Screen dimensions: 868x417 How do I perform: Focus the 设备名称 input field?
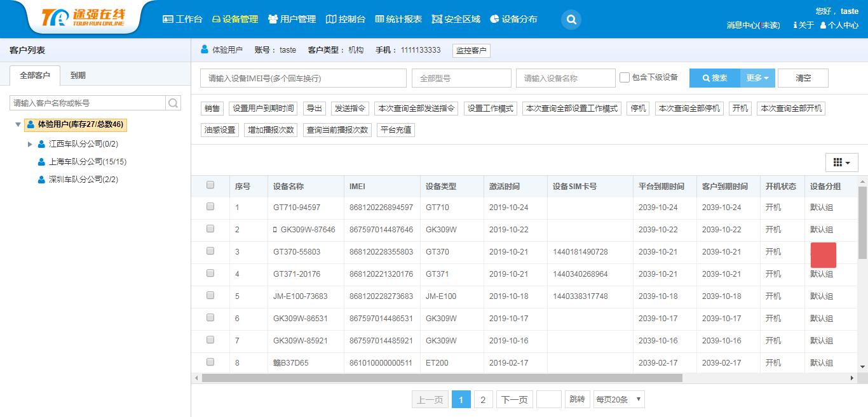(566, 78)
